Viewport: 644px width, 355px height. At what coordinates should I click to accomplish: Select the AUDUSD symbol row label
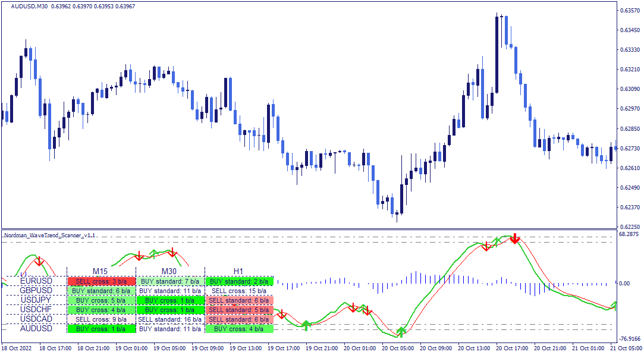36,328
